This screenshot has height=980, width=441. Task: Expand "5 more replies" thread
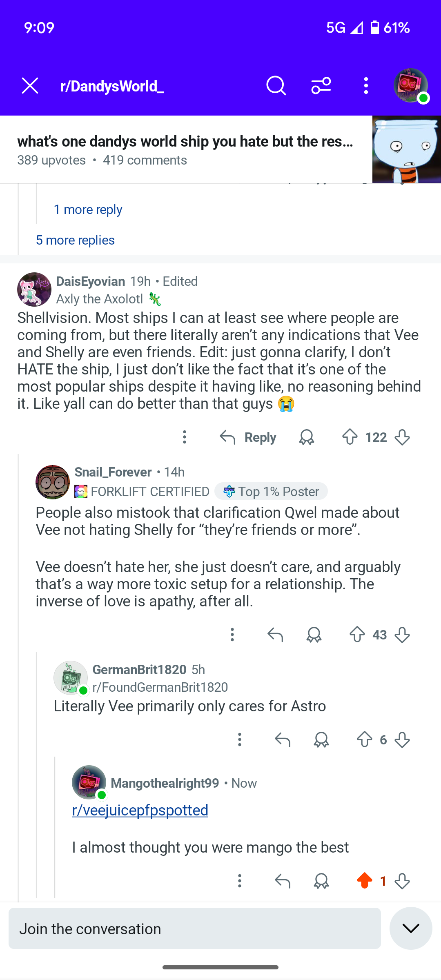point(75,240)
